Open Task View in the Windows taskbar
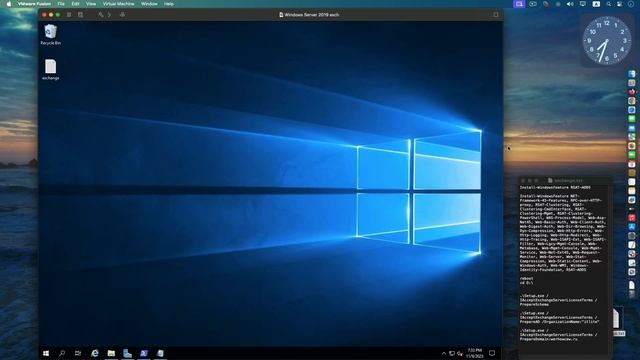This screenshot has width=640, height=360. pyautogui.click(x=78, y=353)
